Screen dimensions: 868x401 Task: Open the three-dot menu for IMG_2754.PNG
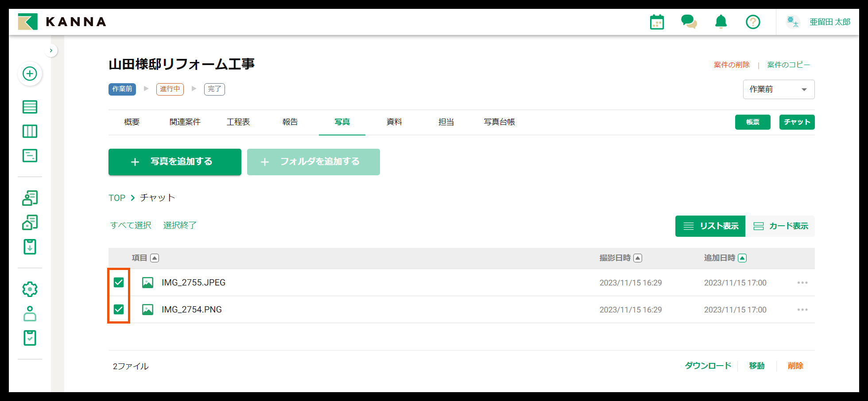pyautogui.click(x=802, y=309)
